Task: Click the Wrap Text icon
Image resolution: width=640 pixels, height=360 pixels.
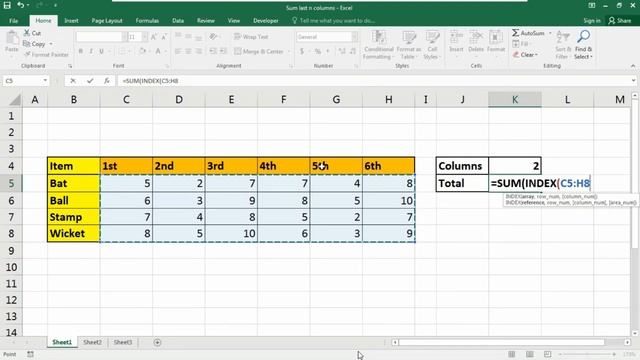Action: tap(238, 37)
